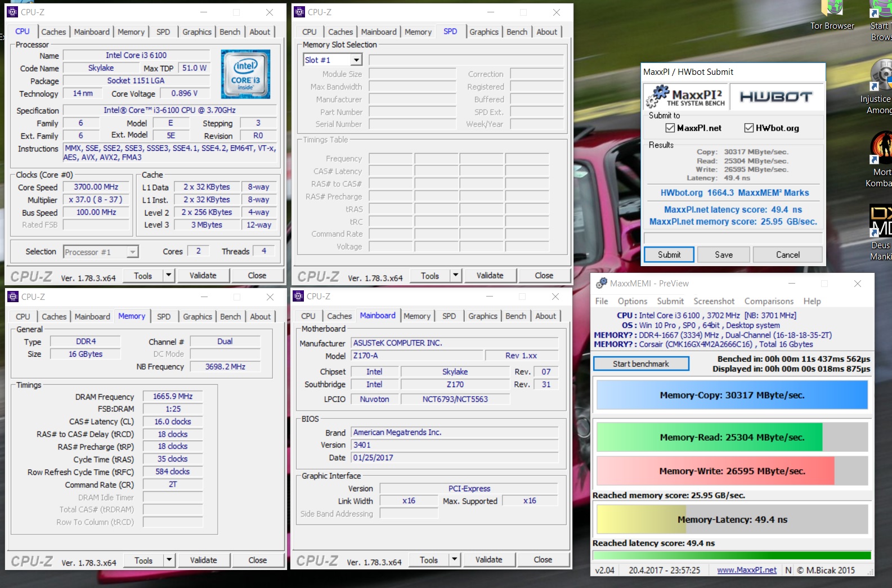Open Submit menu in MaxxMEM menu bar

pyautogui.click(x=670, y=301)
